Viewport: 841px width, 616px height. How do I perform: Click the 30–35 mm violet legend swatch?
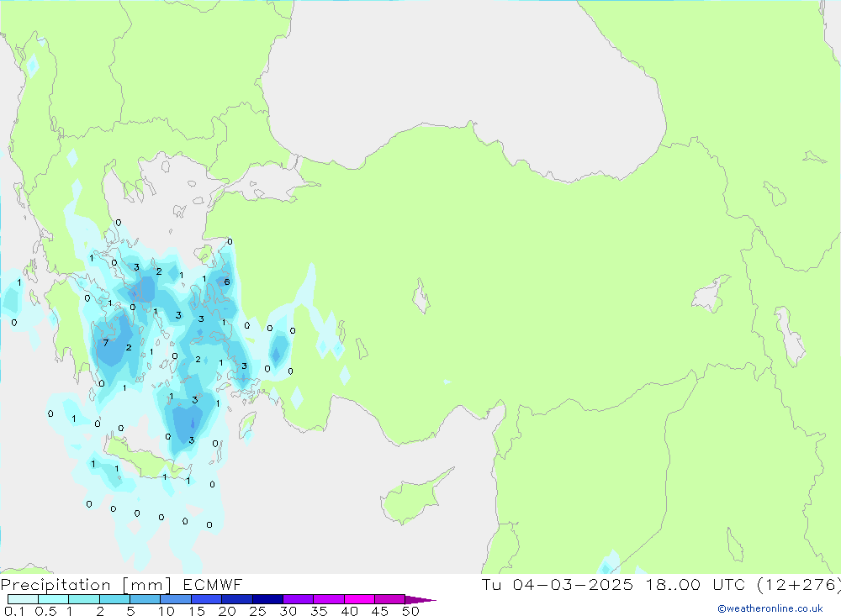click(299, 599)
